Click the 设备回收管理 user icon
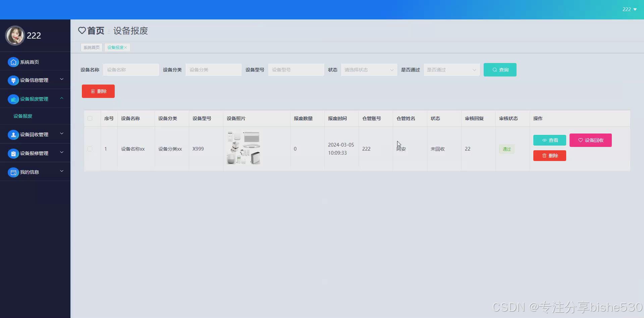 [x=13, y=135]
